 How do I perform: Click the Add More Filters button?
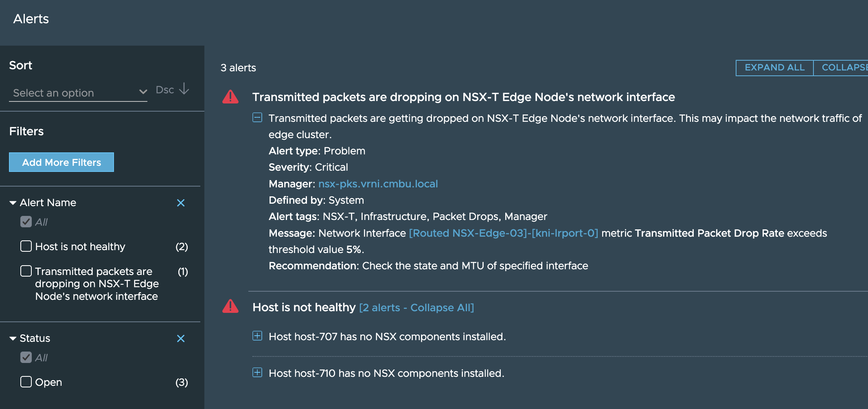[61, 162]
